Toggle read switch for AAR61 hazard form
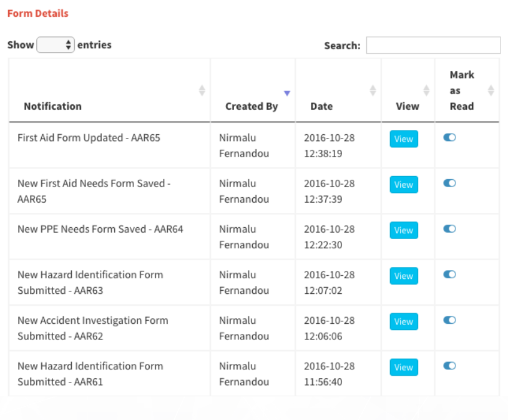 coord(449,366)
